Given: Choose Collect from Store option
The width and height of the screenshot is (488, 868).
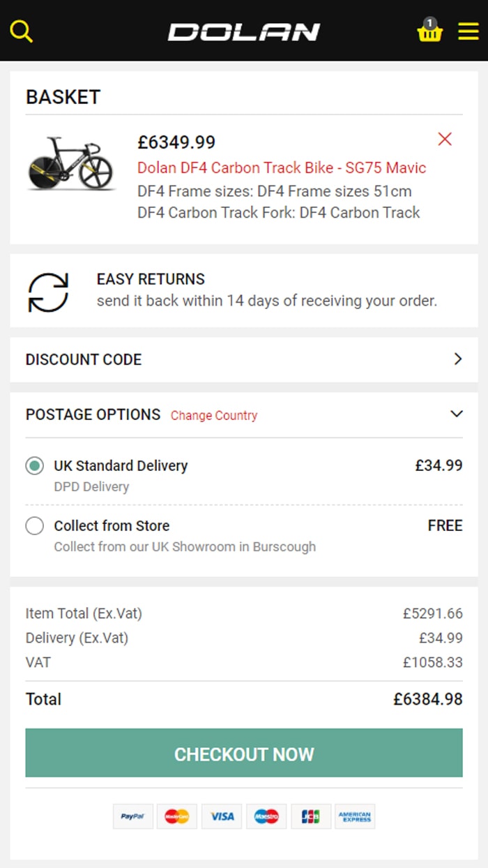Looking at the screenshot, I should point(35,526).
